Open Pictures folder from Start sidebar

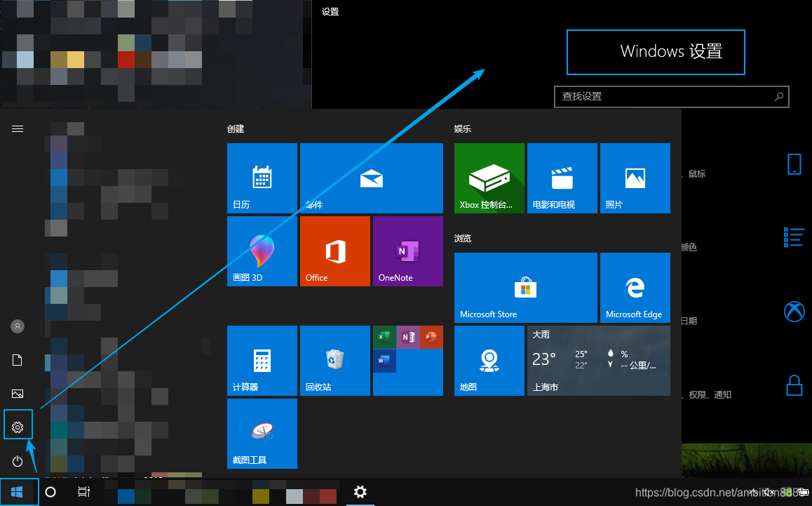coord(18,394)
